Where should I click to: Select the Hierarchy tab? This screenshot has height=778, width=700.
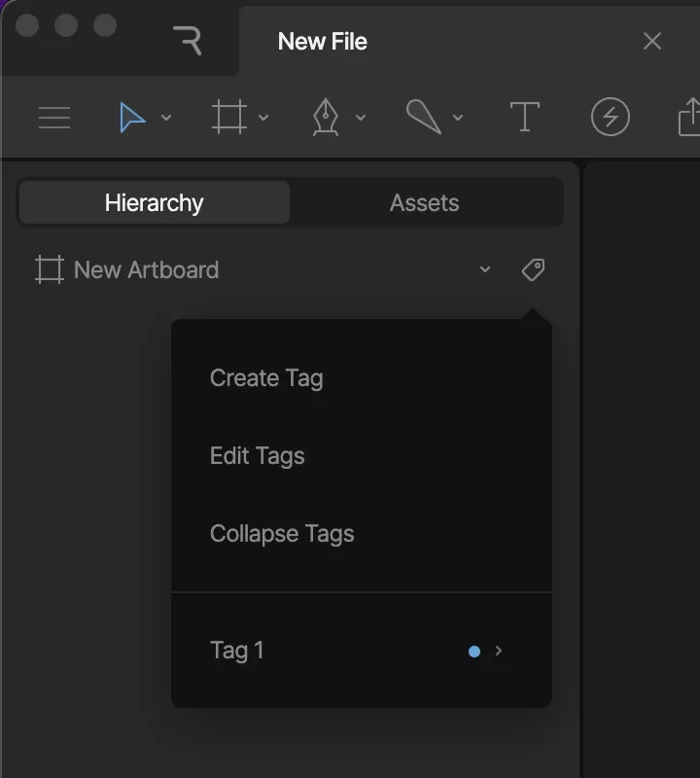154,202
